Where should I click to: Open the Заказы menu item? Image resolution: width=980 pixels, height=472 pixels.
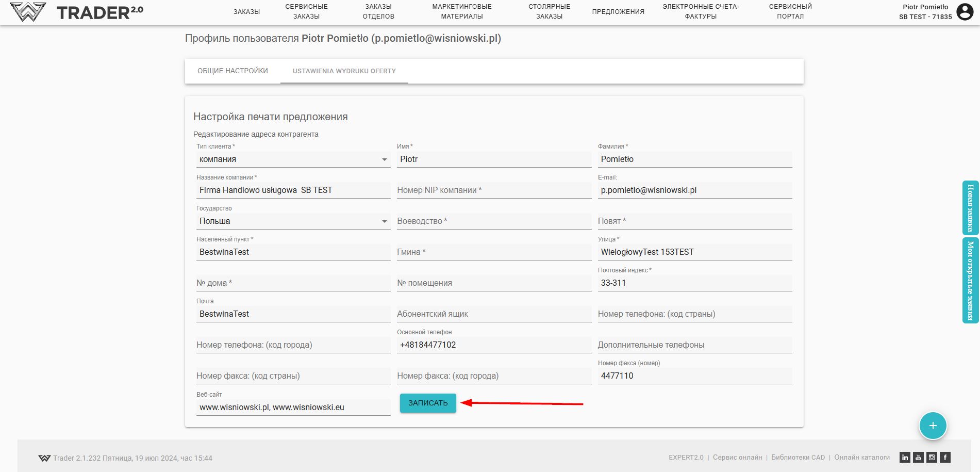pos(246,12)
